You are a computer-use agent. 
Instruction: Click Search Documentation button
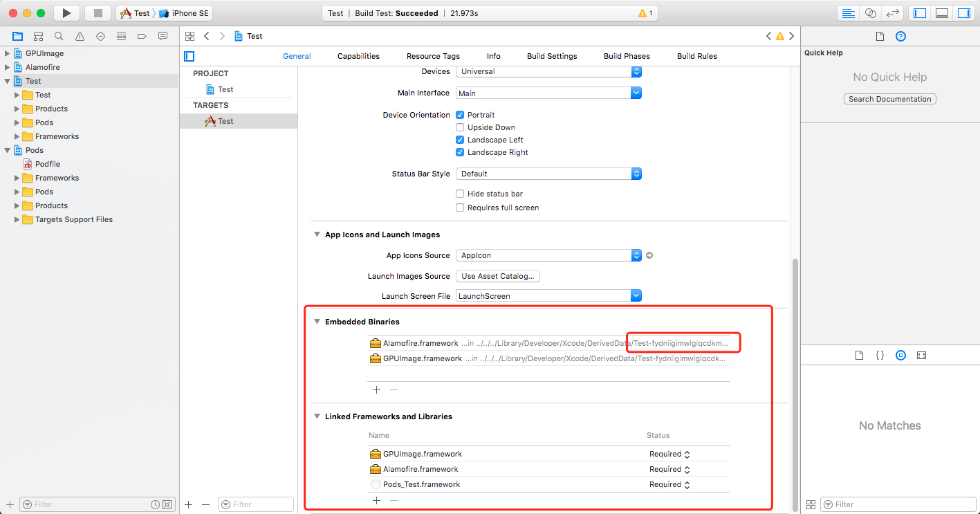point(890,99)
